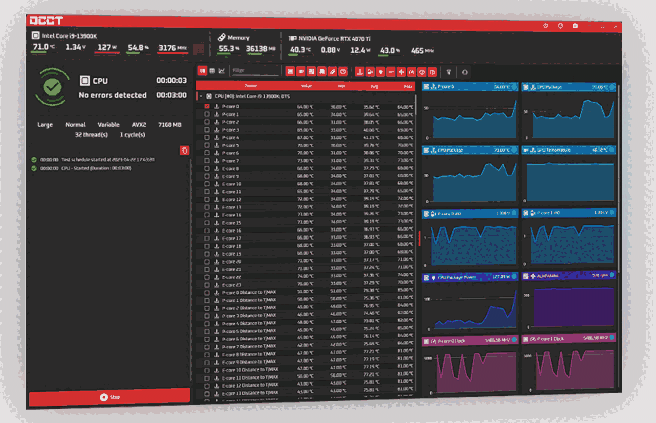Screen dimensions: 656x423
Task: Select the P-core 0 Distance to TJMAX row
Action: 305,292
